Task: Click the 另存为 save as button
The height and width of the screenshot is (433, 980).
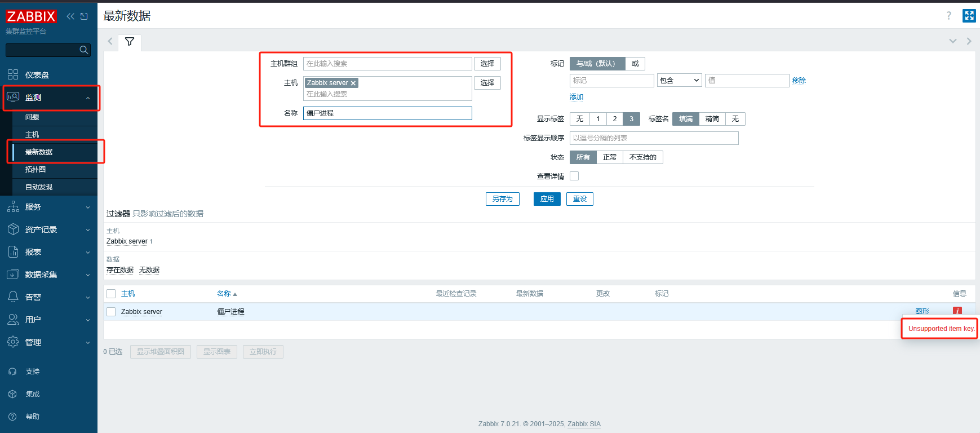Action: [503, 199]
